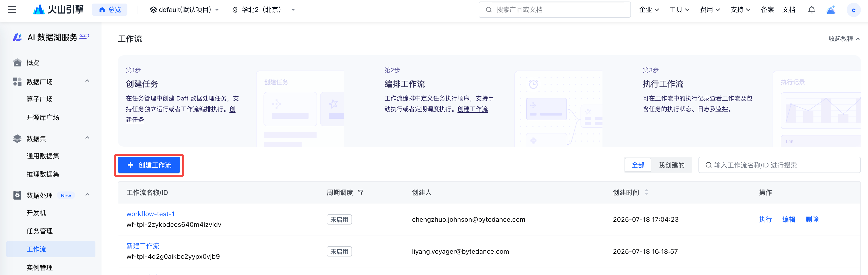Open the workflow-test-1 link
The image size is (868, 275).
150,214
